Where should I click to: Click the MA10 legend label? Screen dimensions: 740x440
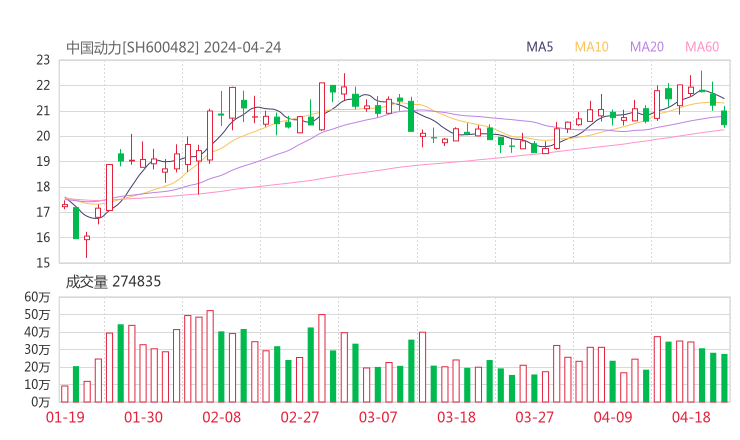click(591, 47)
